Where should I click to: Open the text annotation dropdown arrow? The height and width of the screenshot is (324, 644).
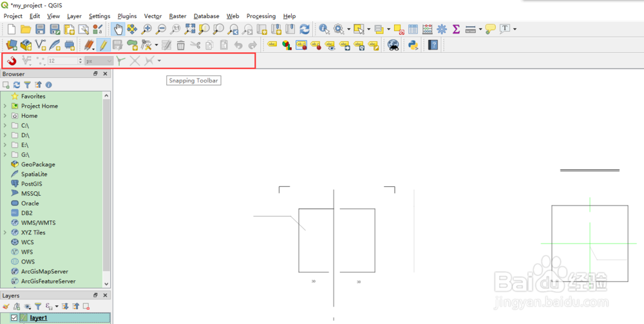pos(515,29)
